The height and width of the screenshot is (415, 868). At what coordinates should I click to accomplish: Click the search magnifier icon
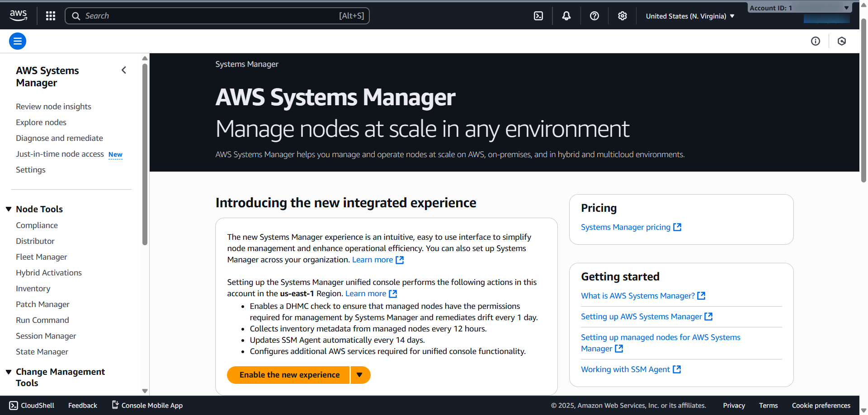click(x=76, y=16)
